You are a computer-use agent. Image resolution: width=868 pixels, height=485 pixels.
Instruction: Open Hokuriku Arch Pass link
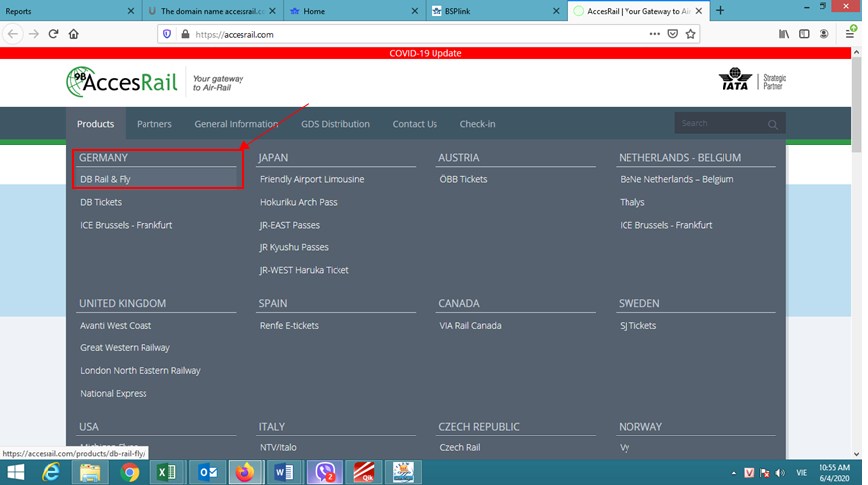pyautogui.click(x=298, y=202)
